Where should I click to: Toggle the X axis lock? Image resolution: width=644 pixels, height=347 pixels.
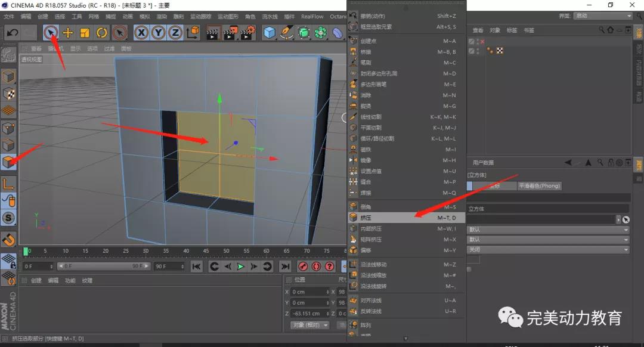pos(141,32)
